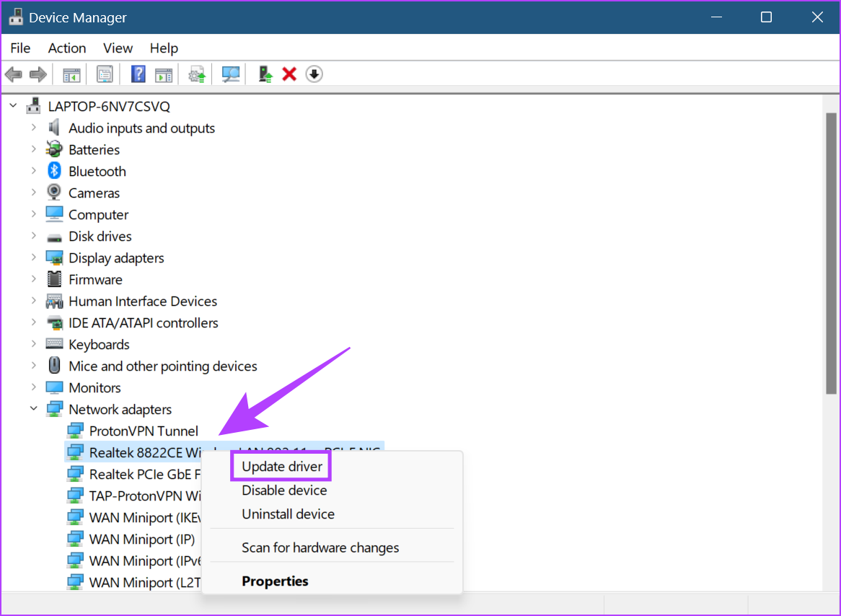Close the Device Manager window
The height and width of the screenshot is (616, 841).
pyautogui.click(x=817, y=17)
